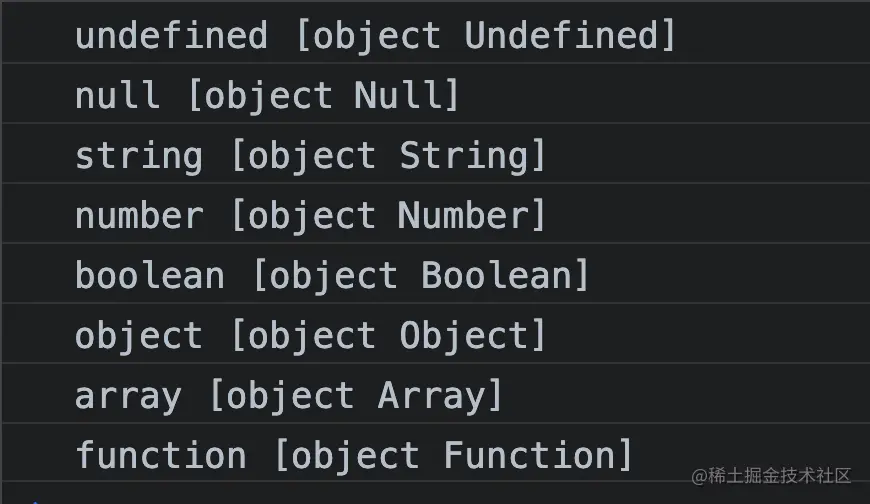870x504 pixels.
Task: Click the lowercase 'undefined' label in first row
Action: tap(171, 36)
